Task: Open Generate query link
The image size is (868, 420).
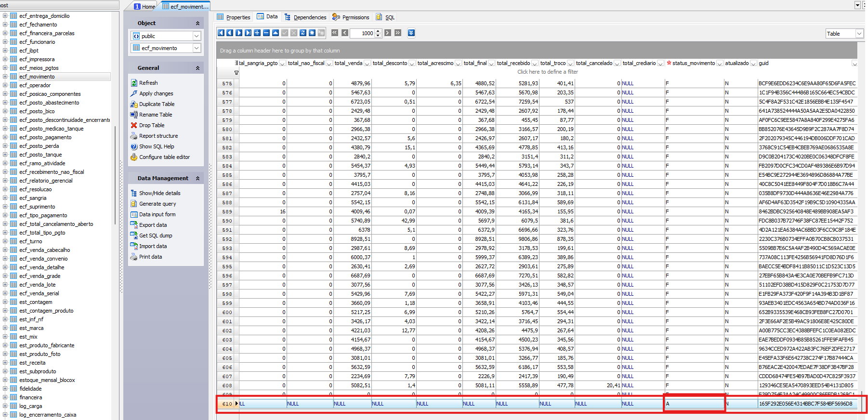Action: [157, 204]
